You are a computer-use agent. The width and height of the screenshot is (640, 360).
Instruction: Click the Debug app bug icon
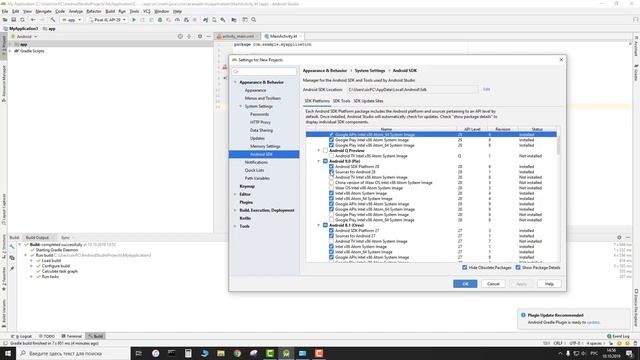pos(160,20)
